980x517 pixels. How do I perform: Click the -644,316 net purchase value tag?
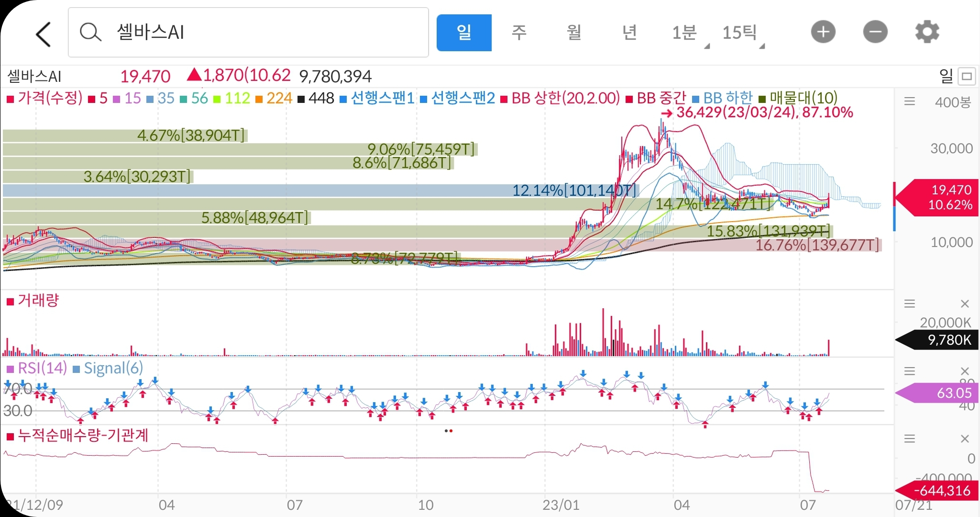pos(937,491)
